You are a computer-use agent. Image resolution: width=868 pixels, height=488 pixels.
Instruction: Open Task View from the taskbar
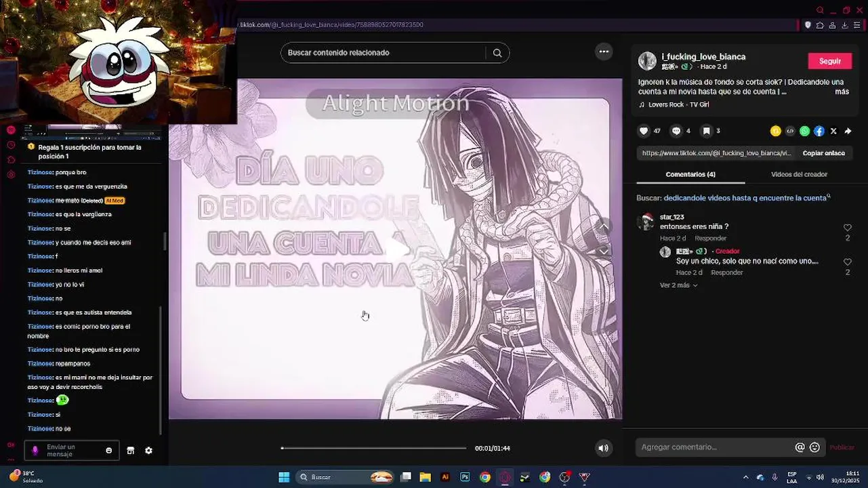point(406,477)
